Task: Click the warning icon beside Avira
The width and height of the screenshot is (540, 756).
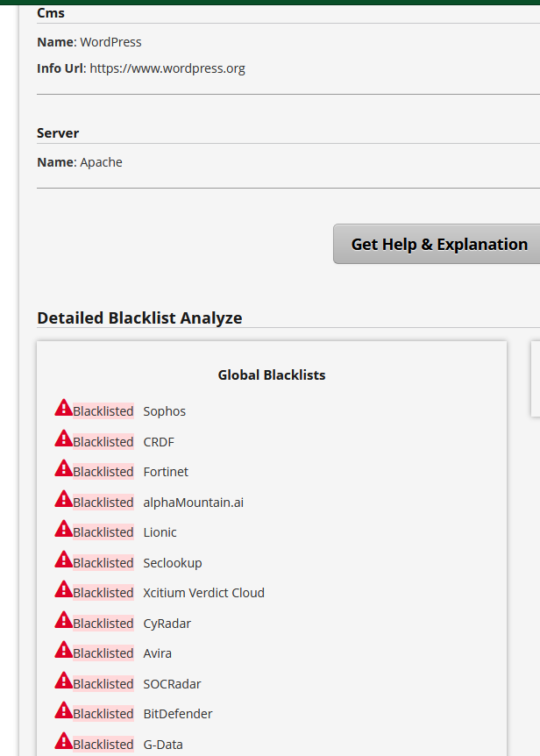Action: 64,650
